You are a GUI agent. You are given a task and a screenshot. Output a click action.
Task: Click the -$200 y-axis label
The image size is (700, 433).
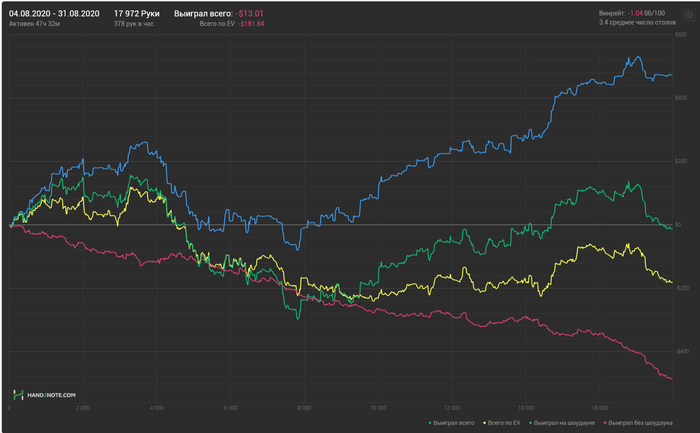(x=682, y=288)
